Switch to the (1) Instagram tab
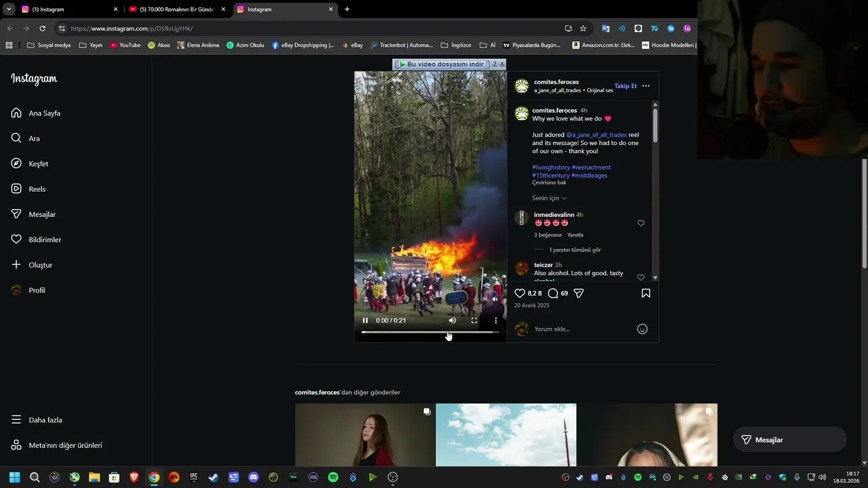 point(69,9)
